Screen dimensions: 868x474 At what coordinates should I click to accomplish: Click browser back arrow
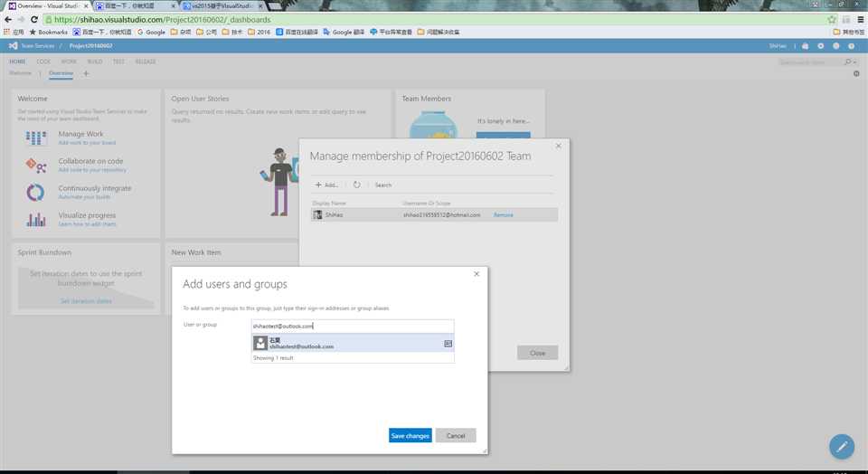(8, 19)
